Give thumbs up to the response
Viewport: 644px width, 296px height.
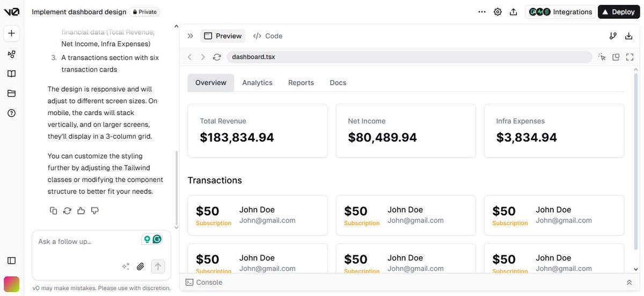(81, 211)
